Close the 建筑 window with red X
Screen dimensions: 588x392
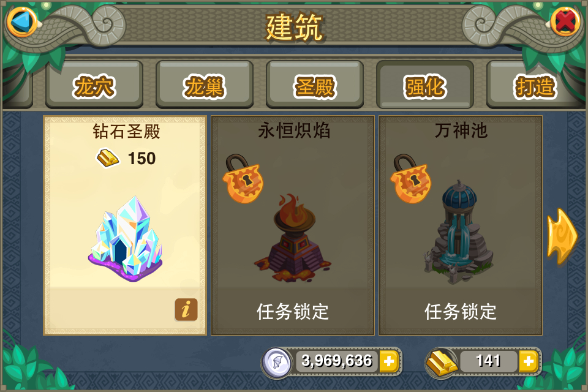(565, 22)
